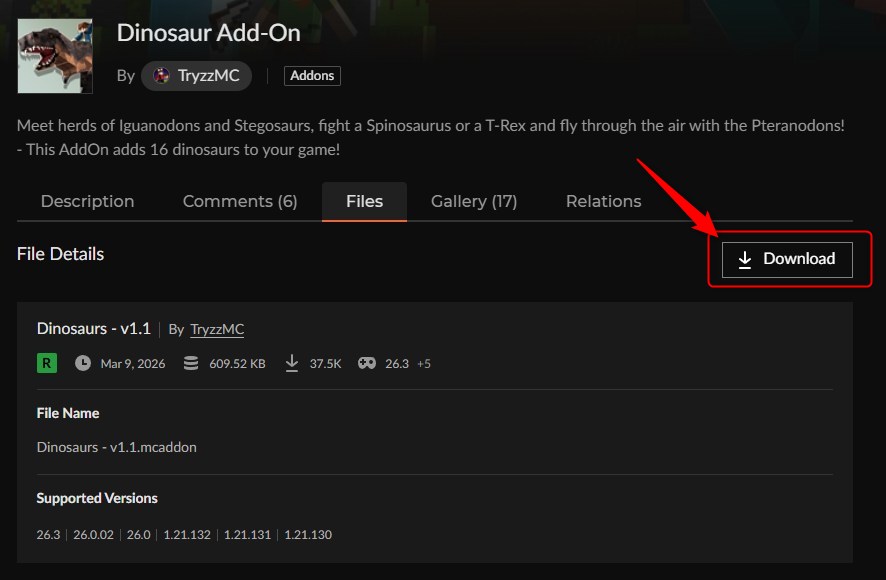This screenshot has width=886, height=580.
Task: Click the Addons category badge
Action: [311, 75]
